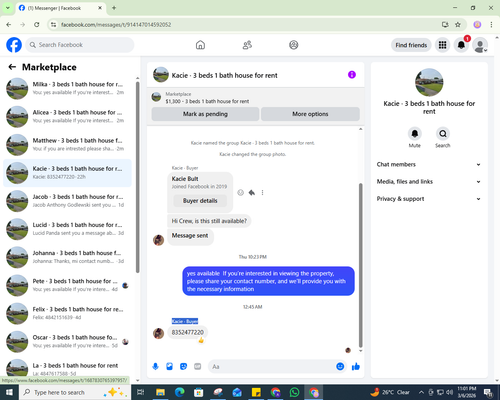Open the Jacob conversation
This screenshot has width=500, height=400.
coord(67,201)
